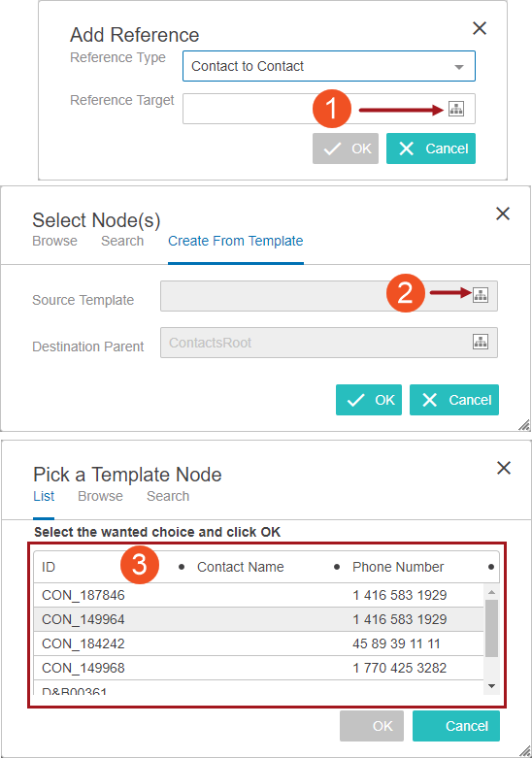This screenshot has width=532, height=758.
Task: Switch to Search tab in Pick a Template Node
Action: tap(168, 496)
